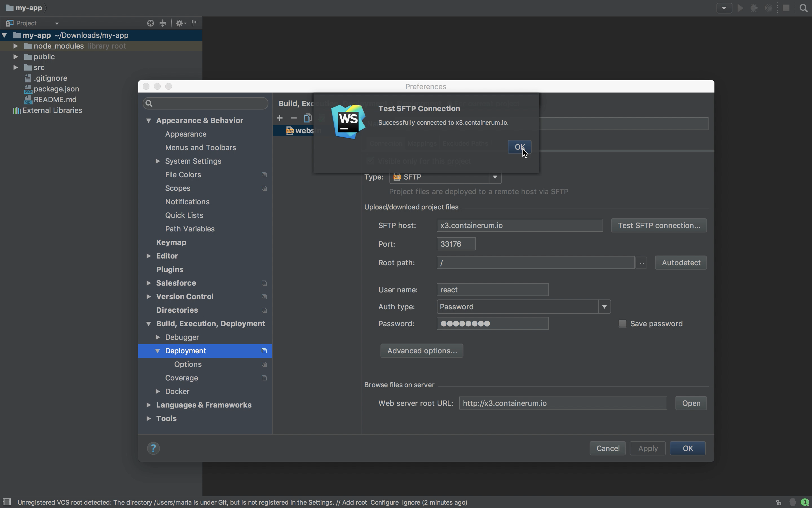Click the Preferences search field
Screen dimensions: 812x508
coord(205,103)
